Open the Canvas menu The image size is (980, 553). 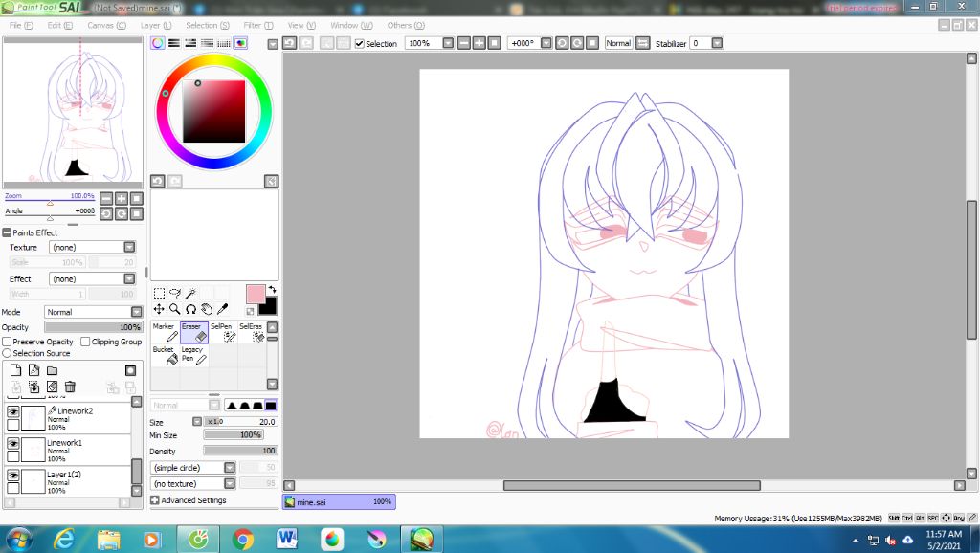pos(106,25)
